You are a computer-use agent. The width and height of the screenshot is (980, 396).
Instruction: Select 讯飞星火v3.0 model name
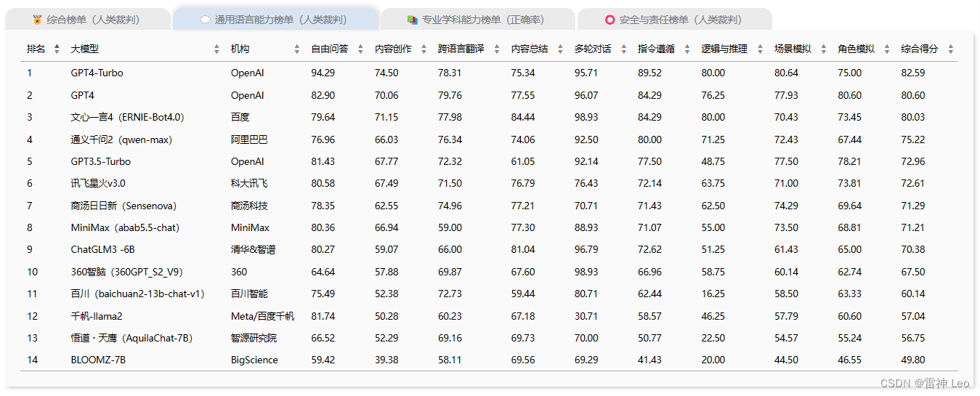point(97,183)
